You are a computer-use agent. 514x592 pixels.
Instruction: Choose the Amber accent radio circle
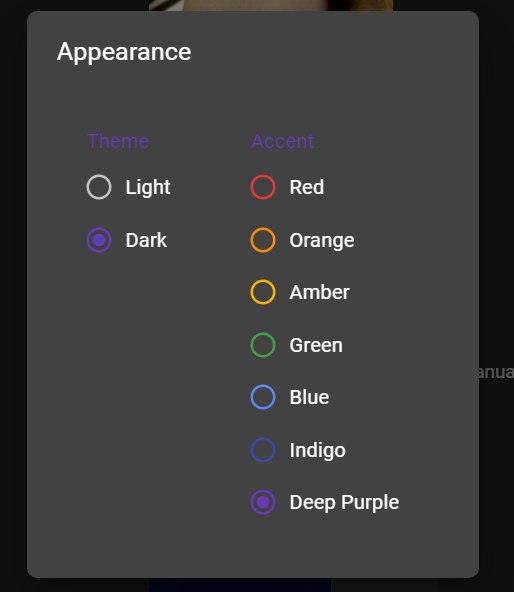click(263, 292)
